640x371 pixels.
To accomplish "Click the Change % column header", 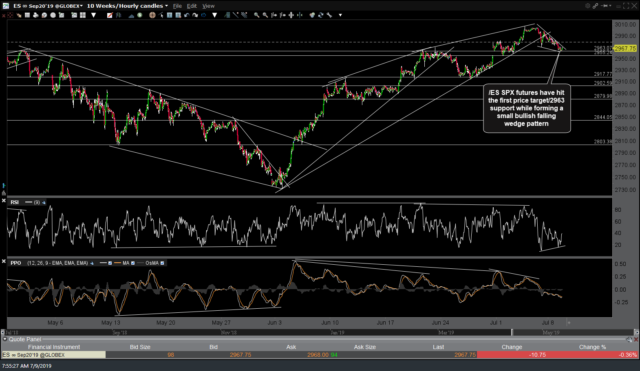I will click(592, 347).
